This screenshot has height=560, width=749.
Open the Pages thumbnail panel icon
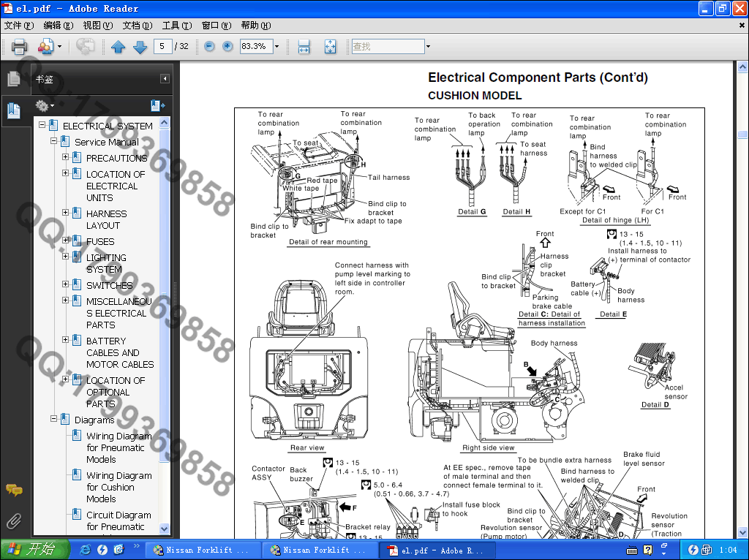[x=13, y=79]
